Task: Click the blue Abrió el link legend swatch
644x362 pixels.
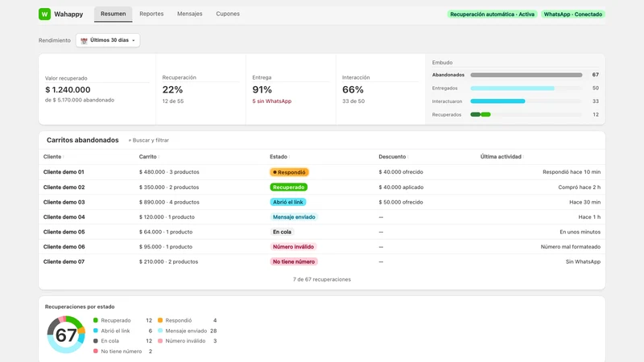Action: pos(95,331)
